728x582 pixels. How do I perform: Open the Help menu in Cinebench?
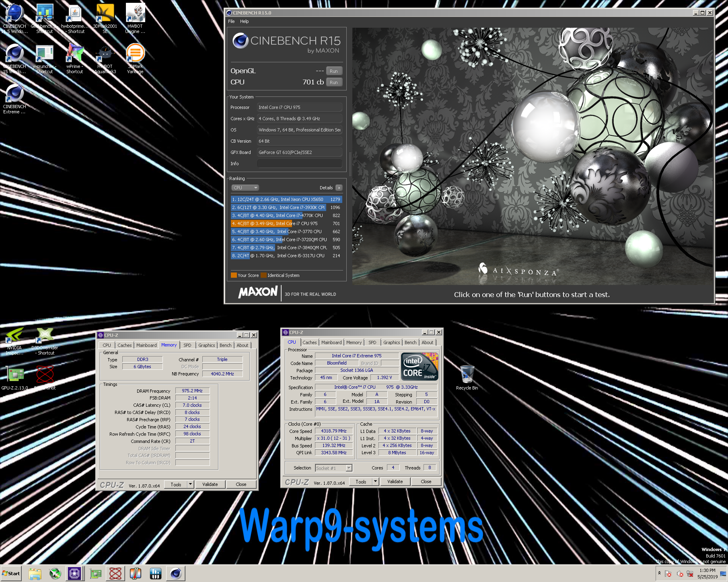[245, 21]
